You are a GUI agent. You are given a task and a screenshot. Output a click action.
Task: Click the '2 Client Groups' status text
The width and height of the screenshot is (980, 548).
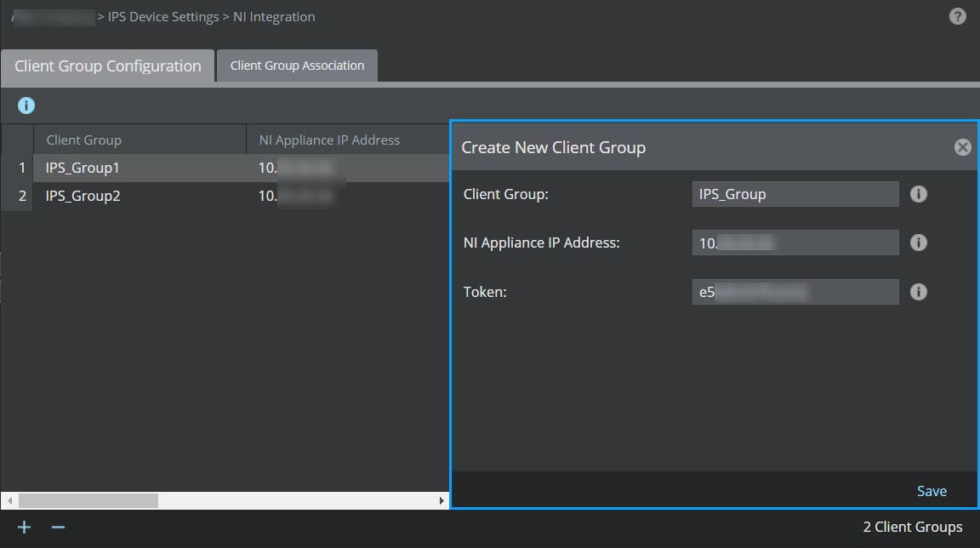tap(913, 528)
